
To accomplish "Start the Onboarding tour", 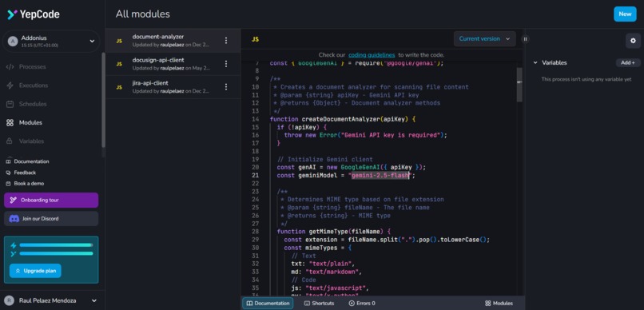I will click(51, 200).
